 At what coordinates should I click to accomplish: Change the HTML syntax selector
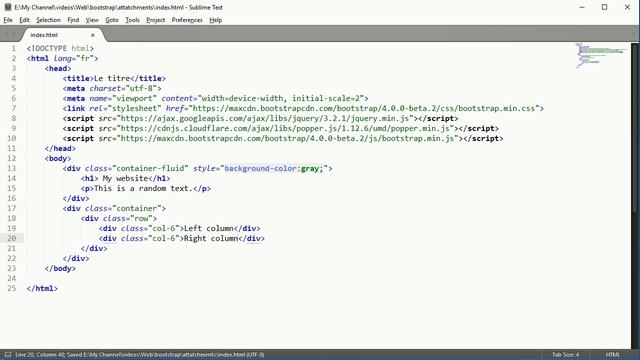[x=613, y=354]
